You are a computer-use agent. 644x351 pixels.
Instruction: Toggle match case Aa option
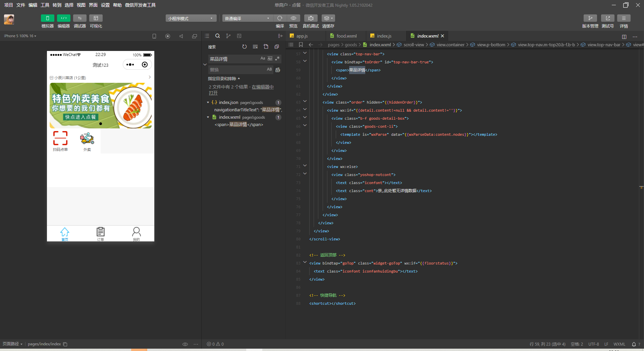[x=263, y=58]
